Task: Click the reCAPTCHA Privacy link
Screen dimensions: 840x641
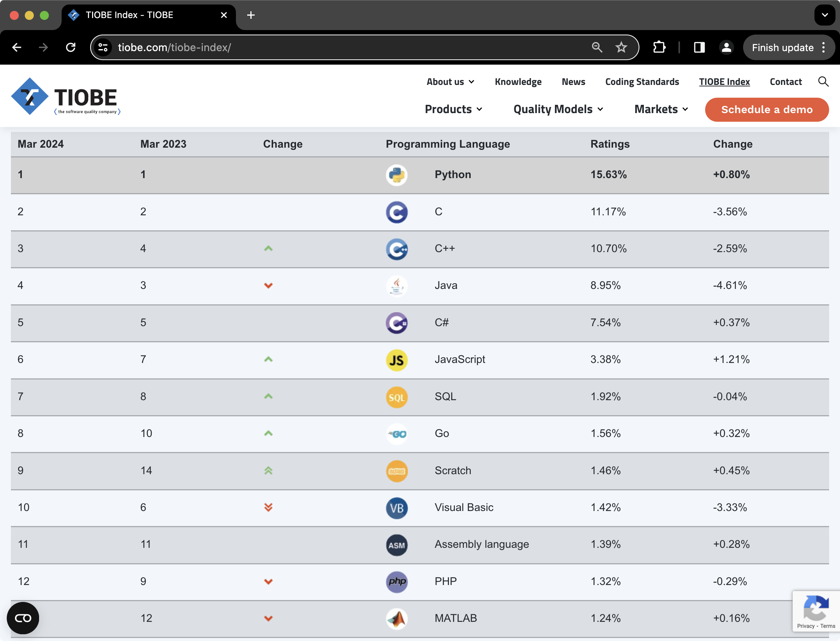Action: pyautogui.click(x=805, y=626)
